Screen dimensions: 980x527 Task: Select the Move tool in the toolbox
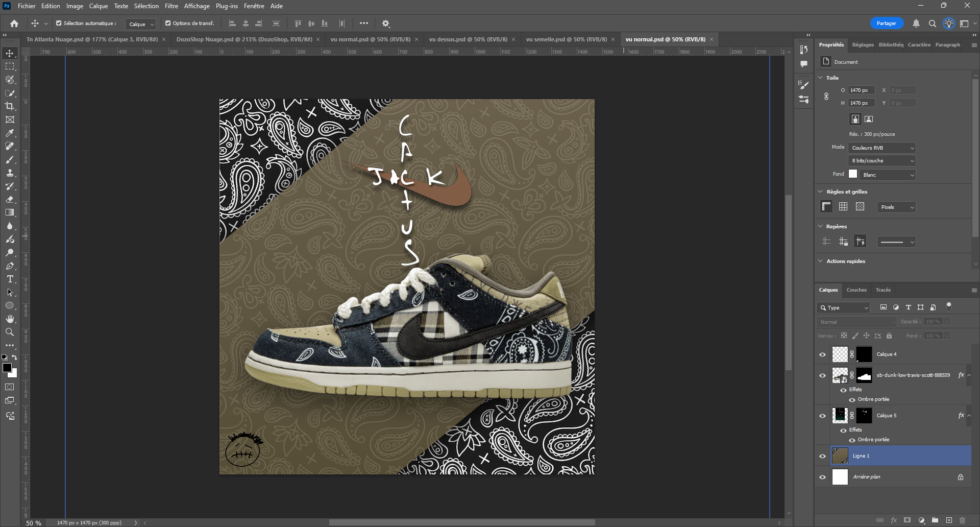(x=10, y=54)
